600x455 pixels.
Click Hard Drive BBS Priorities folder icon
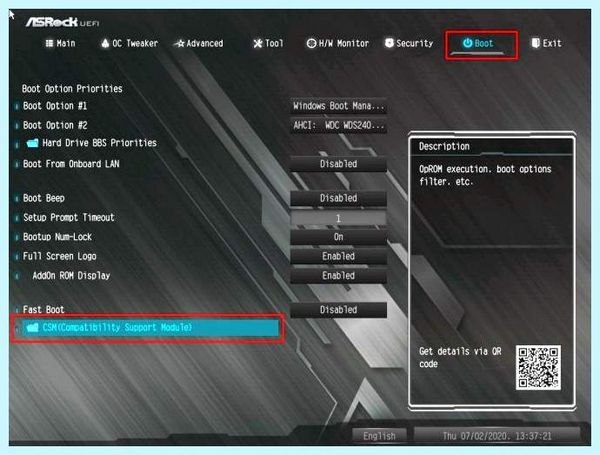(x=33, y=143)
